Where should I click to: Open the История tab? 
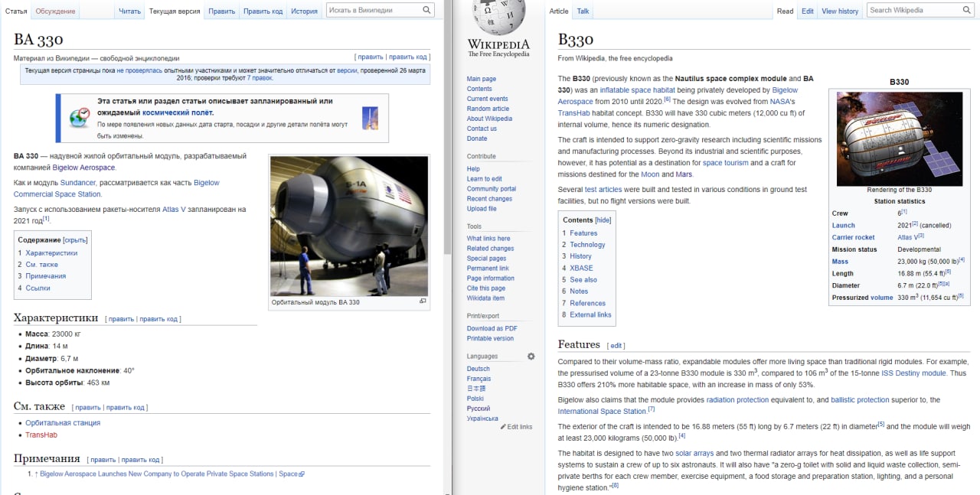pyautogui.click(x=304, y=11)
